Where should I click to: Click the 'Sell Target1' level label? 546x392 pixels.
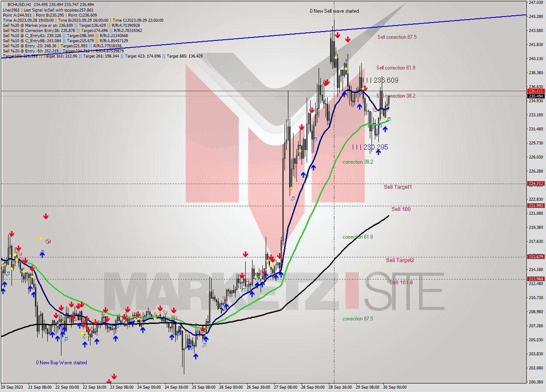click(x=398, y=187)
